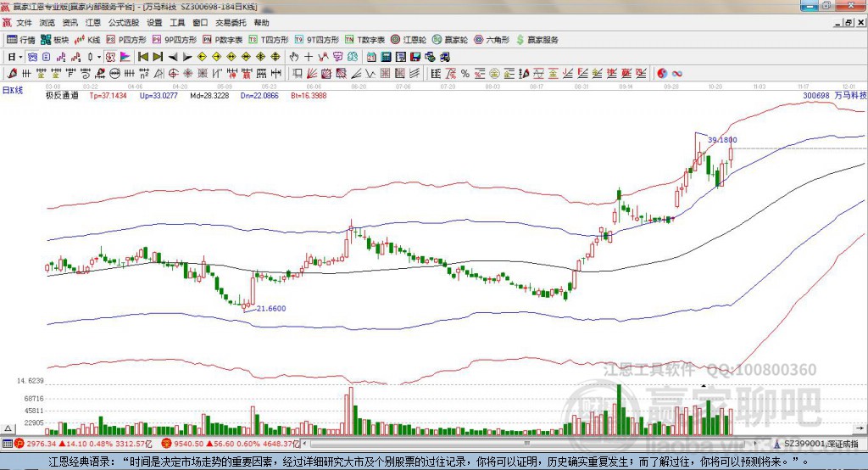This screenshot has height=470, width=868.
Task: Open the 公式选股 menu
Action: tap(124, 23)
